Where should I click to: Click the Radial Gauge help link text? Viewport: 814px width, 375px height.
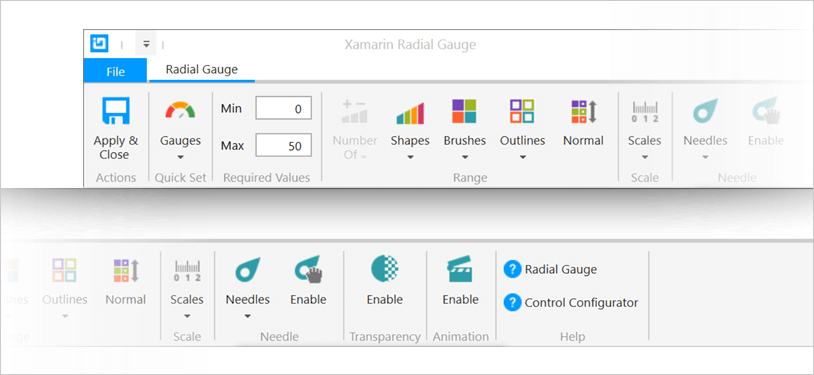tap(561, 270)
